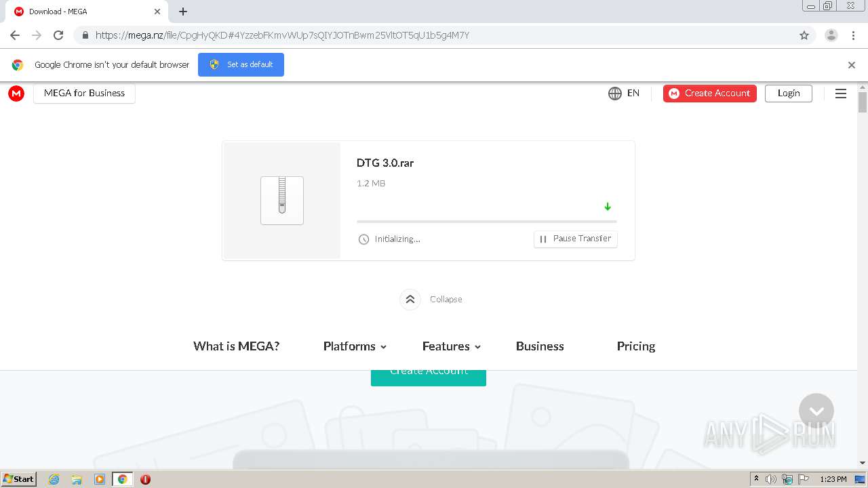868x488 pixels.
Task: Click the 1:23 PM taskbar clock
Action: [x=833, y=479]
